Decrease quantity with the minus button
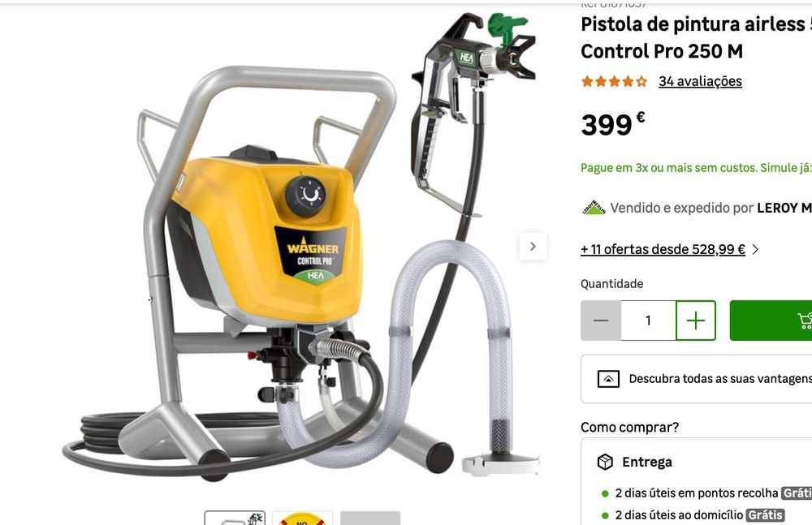 pyautogui.click(x=601, y=321)
